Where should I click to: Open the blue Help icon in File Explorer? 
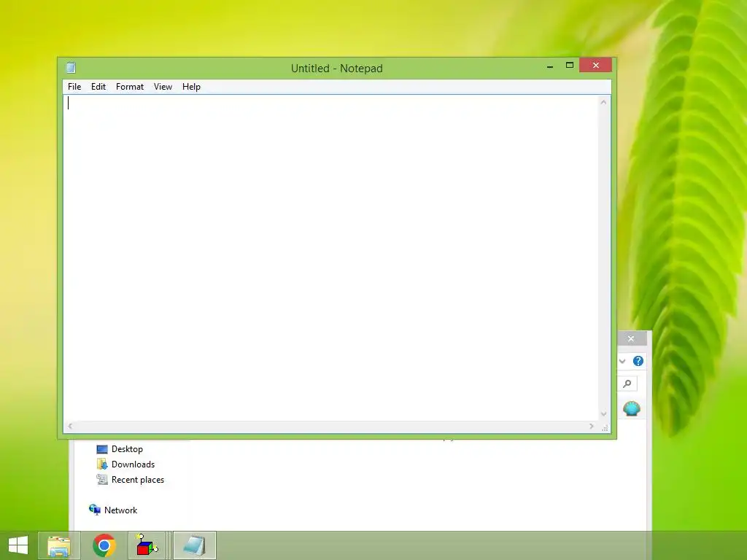[x=638, y=361]
